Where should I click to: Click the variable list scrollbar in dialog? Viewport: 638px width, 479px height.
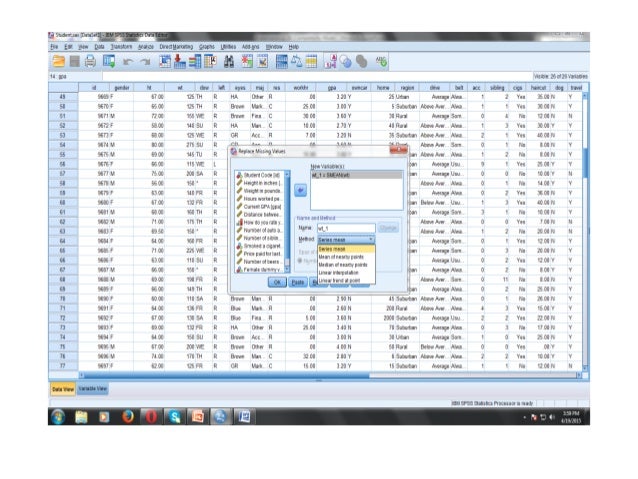click(287, 222)
